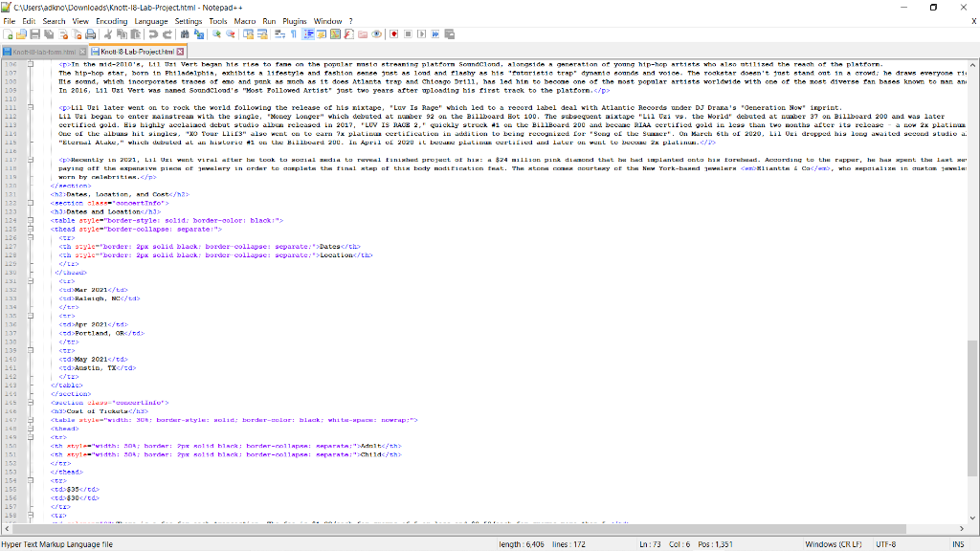Open the Encoding menu
This screenshot has width=980, height=551.
click(111, 21)
